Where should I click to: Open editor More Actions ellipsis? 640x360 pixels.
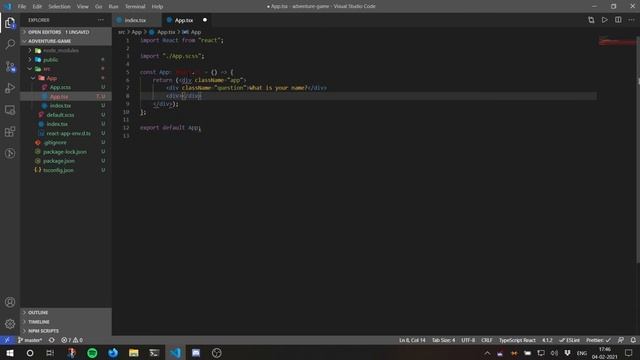coord(631,20)
